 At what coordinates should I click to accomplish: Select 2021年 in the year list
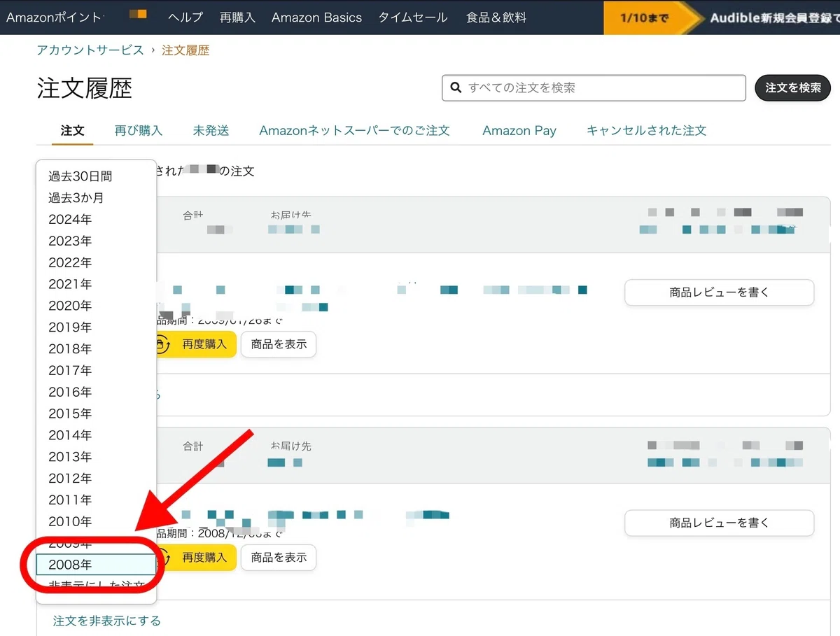[x=96, y=285]
